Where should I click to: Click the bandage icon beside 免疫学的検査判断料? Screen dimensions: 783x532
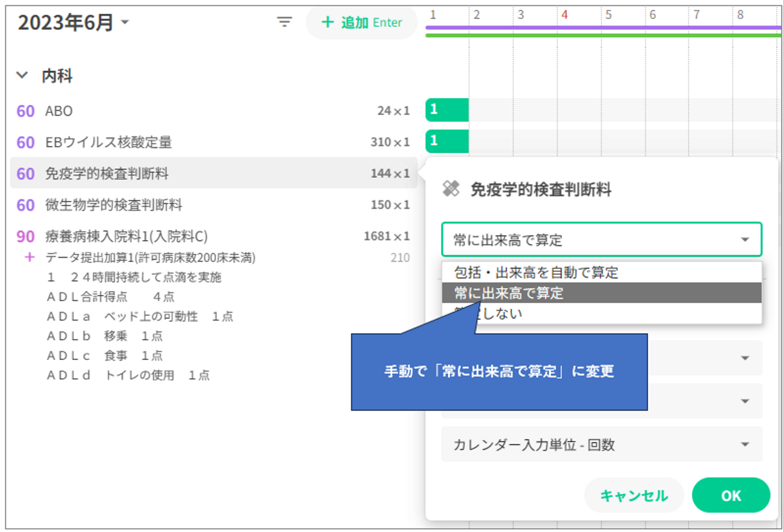click(x=451, y=189)
